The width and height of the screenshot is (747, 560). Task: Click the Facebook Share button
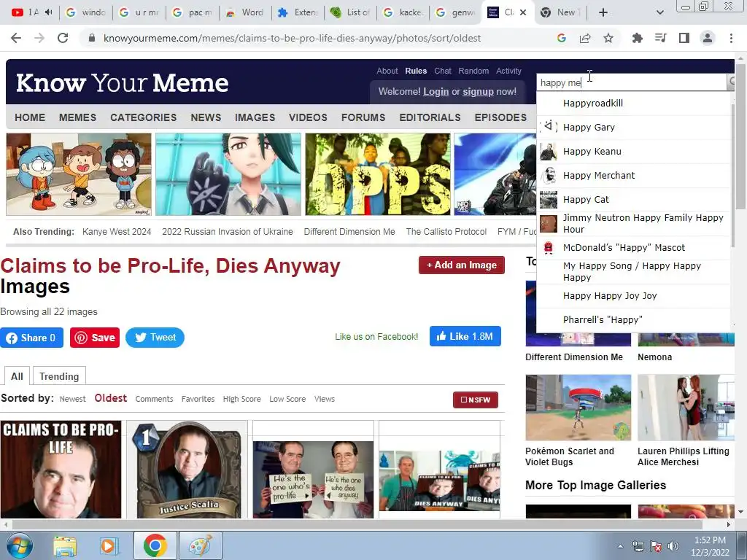pos(31,338)
